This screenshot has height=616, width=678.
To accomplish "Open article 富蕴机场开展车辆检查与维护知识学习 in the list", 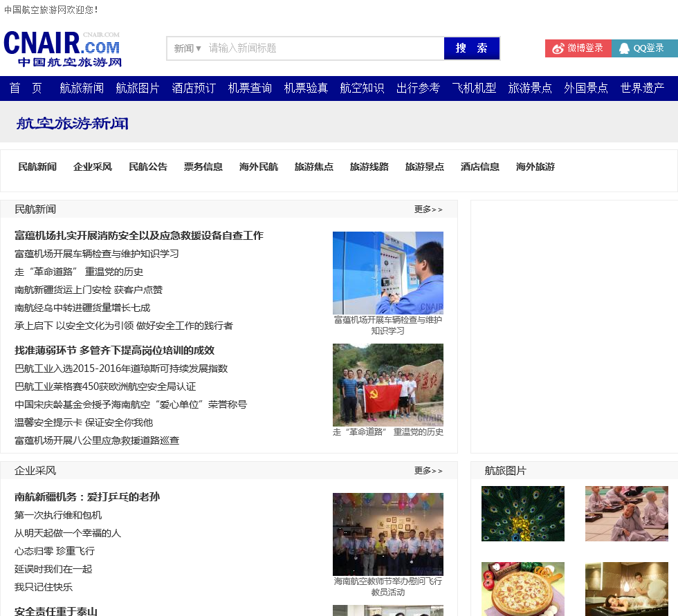I will tap(96, 254).
